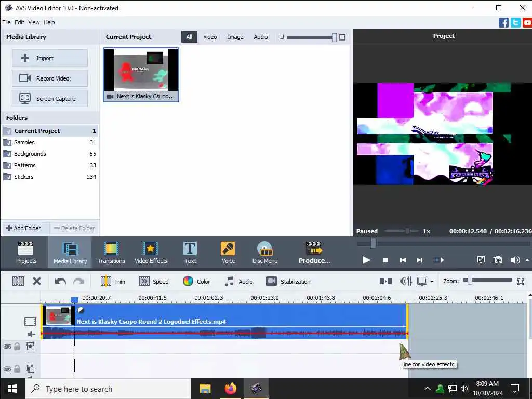Toggle visibility of video effects line

pos(7,347)
